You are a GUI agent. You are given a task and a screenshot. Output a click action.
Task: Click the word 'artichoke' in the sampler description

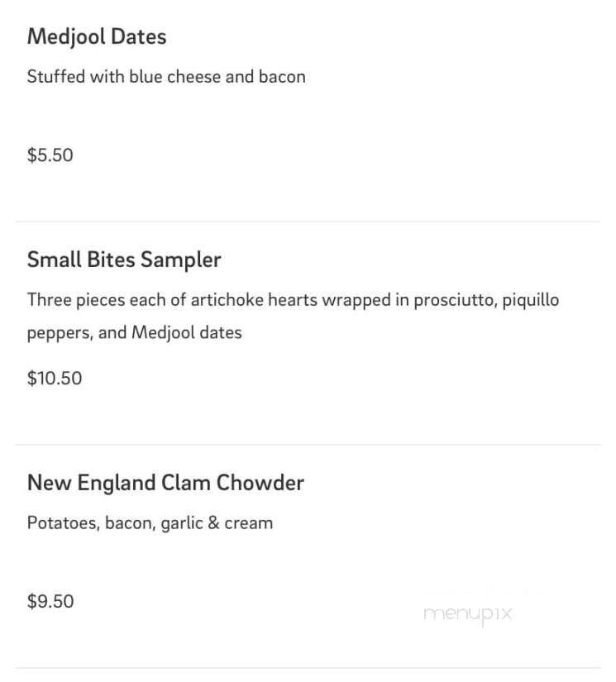coord(227,300)
